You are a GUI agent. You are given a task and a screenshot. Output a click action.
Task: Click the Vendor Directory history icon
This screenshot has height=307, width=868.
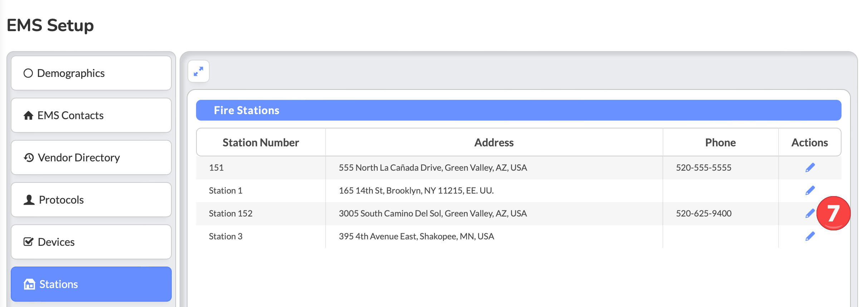(29, 157)
